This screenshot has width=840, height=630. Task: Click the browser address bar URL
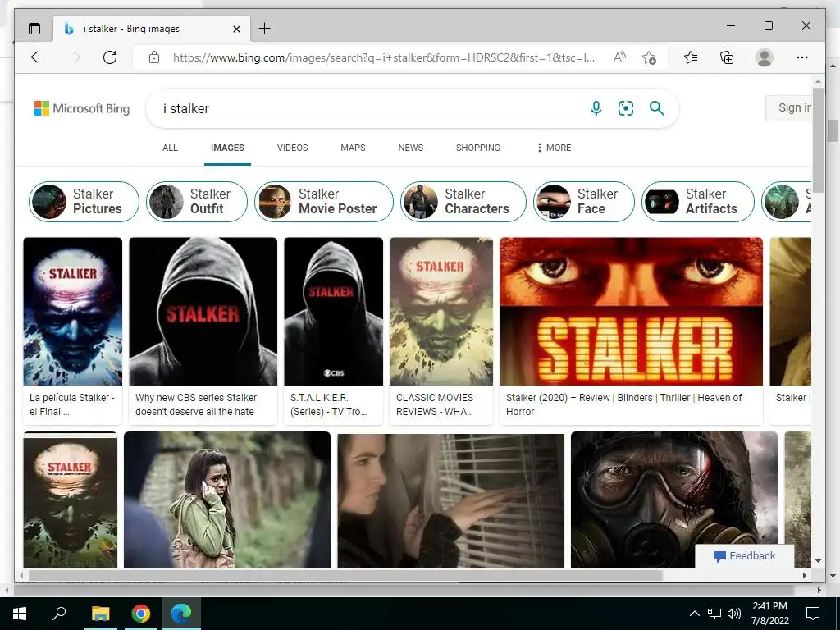(384, 57)
